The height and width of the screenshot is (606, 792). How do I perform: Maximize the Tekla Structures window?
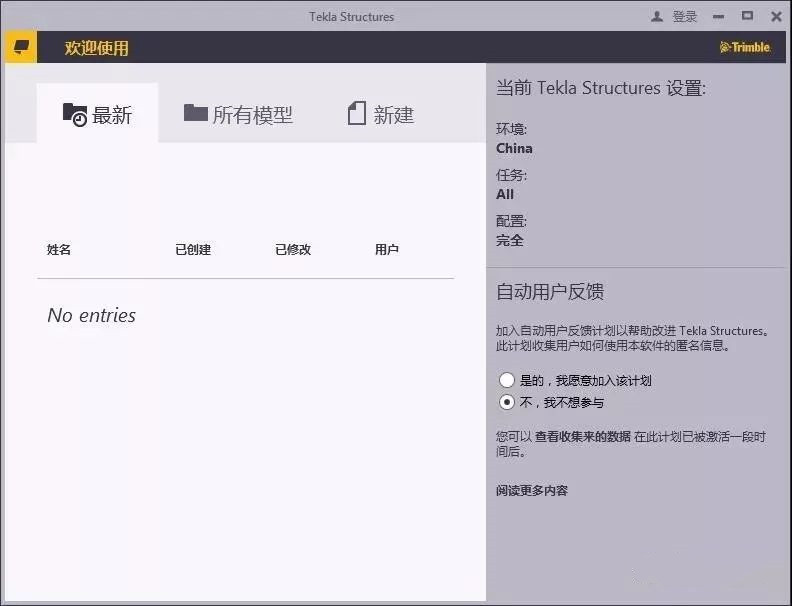coord(747,16)
